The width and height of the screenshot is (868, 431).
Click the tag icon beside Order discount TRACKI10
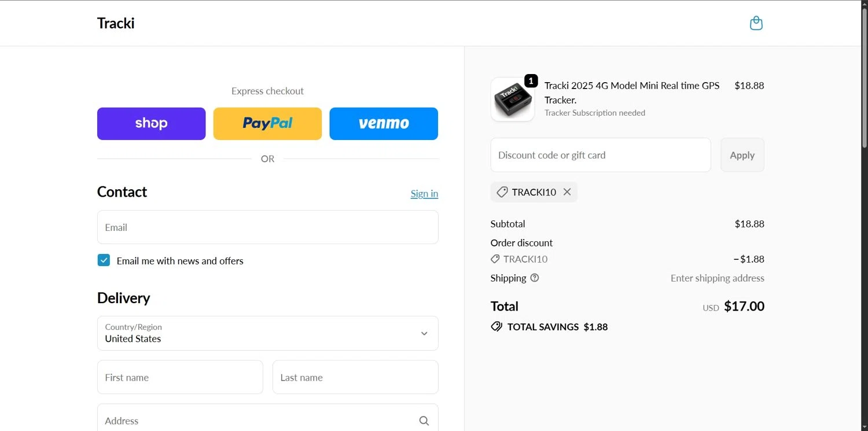click(495, 259)
